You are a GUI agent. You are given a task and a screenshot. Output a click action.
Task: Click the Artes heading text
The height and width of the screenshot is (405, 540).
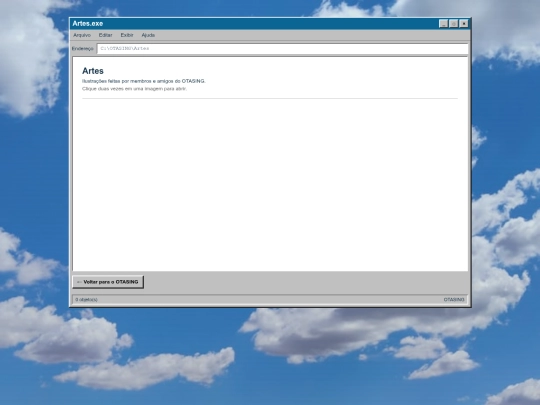[93, 71]
